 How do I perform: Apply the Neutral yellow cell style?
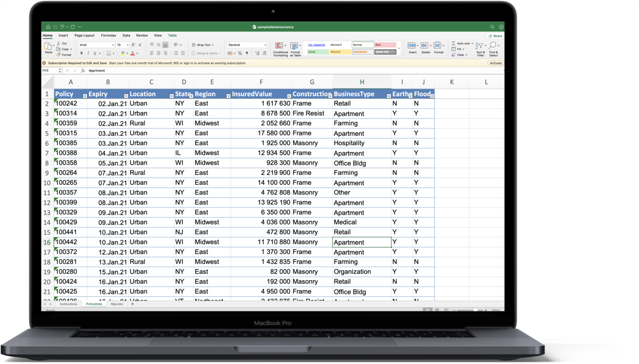[340, 52]
